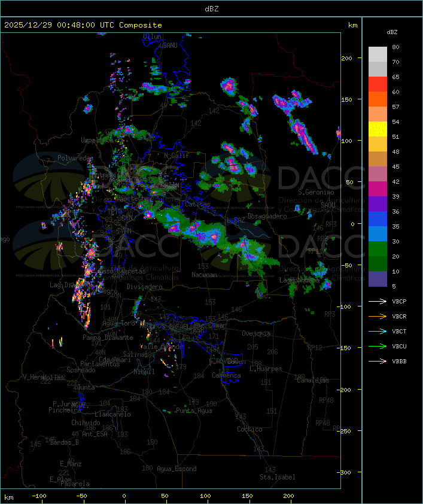Pick the purple 36–39 dBZ legend swatch
Viewport: 423px width, 504px height.
click(378, 204)
